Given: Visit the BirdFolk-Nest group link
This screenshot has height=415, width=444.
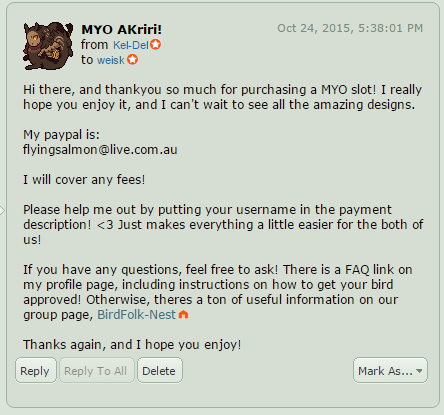Looking at the screenshot, I should (136, 315).
